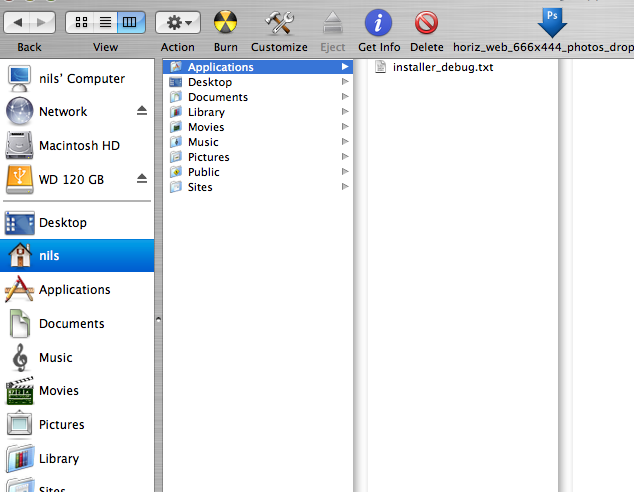Switch to icon view
The image size is (634, 492).
tap(81, 22)
